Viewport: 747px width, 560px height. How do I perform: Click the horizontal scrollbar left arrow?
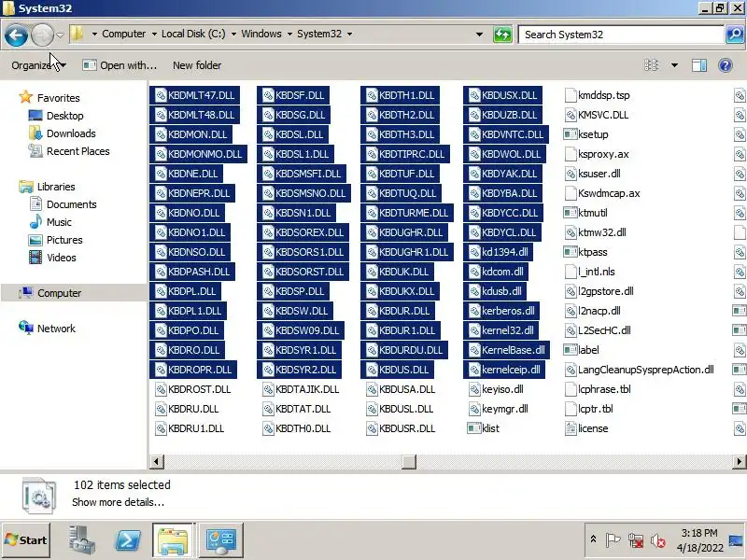[x=157, y=461]
